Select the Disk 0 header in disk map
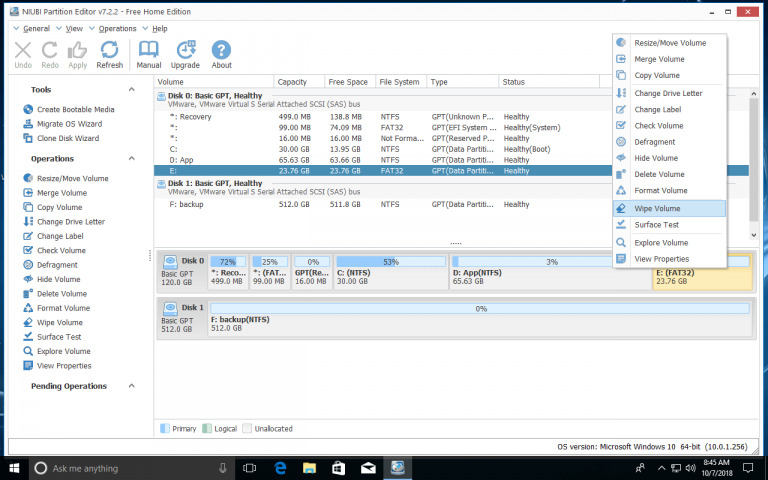Screen dimensions: 768x480 (182, 272)
